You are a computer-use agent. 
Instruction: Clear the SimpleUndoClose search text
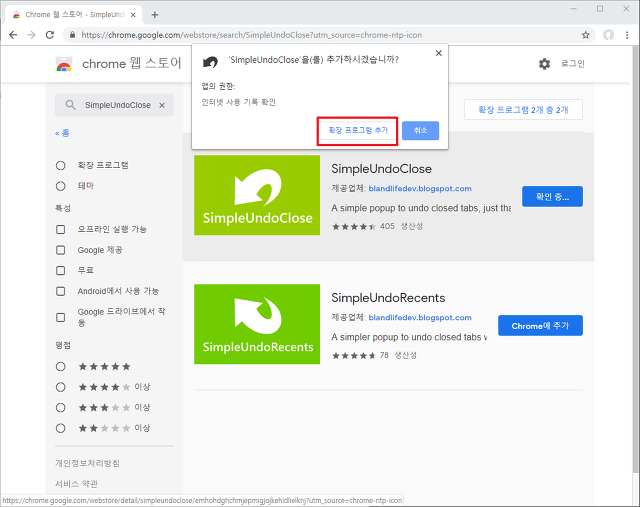[162, 105]
